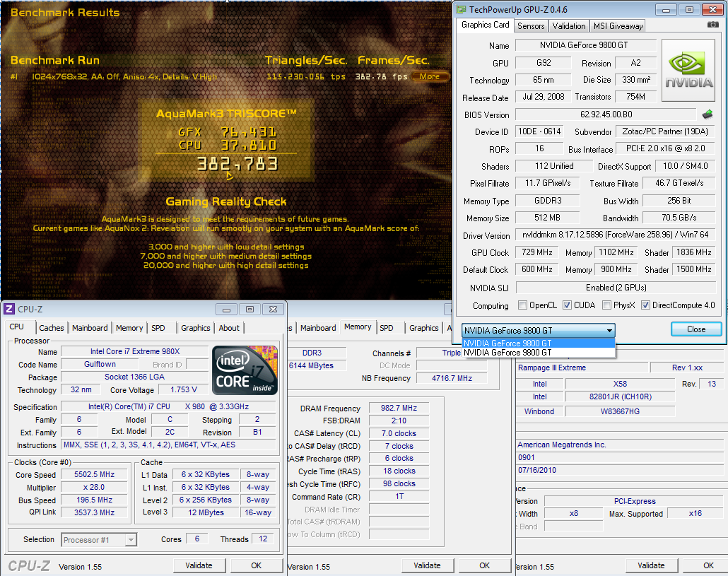Open Mainboard tab in front CPU-Z window
The image size is (728, 576).
90,328
